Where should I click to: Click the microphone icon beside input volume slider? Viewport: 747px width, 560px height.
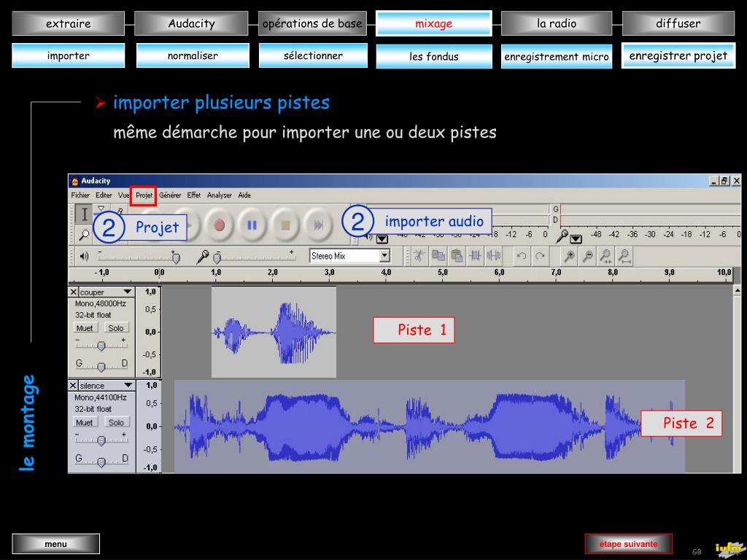pyautogui.click(x=203, y=257)
